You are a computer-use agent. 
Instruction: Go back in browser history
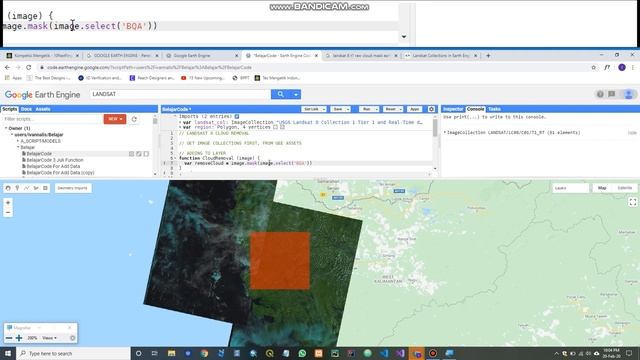coord(7,67)
